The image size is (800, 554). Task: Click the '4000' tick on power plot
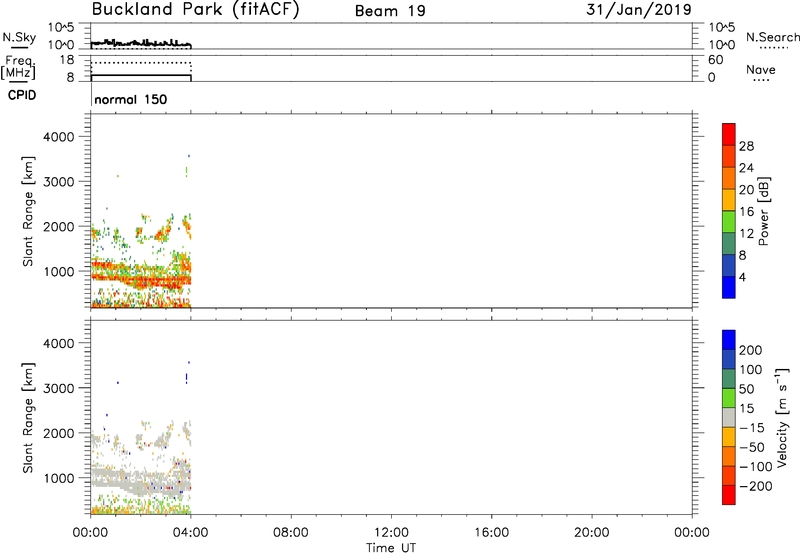point(59,137)
